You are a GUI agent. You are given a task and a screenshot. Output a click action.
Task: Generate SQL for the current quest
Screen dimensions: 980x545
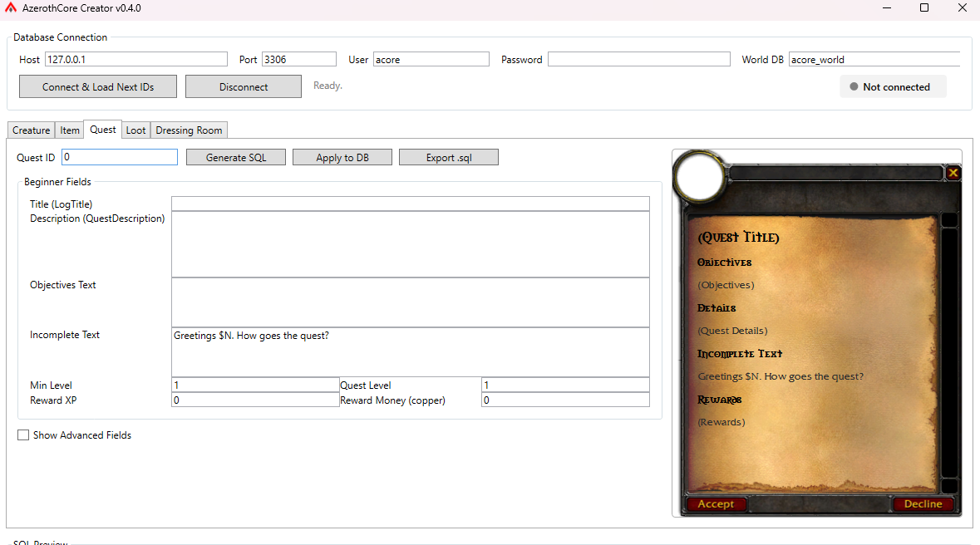[x=235, y=156]
